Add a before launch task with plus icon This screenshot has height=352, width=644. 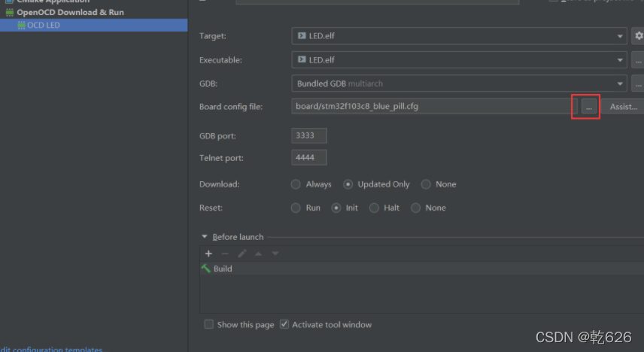(x=208, y=253)
